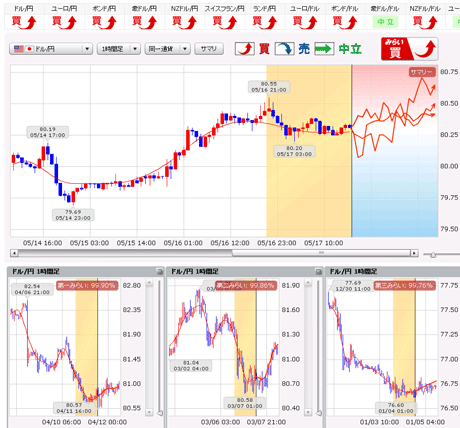460x428 pixels.
Task: Click the green right-arrow 中立 legend icon
Action: [x=324, y=49]
